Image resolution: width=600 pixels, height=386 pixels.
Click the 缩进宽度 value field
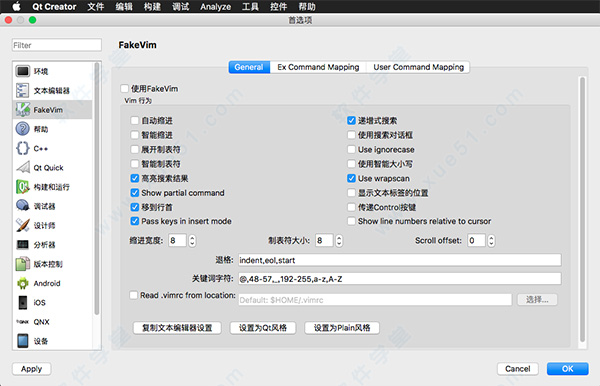(178, 240)
